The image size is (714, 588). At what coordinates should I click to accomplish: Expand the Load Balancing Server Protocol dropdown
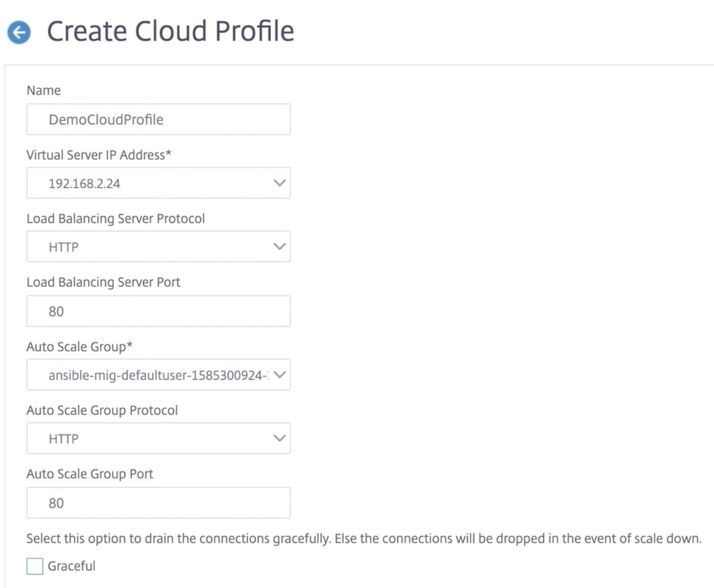[x=159, y=246]
